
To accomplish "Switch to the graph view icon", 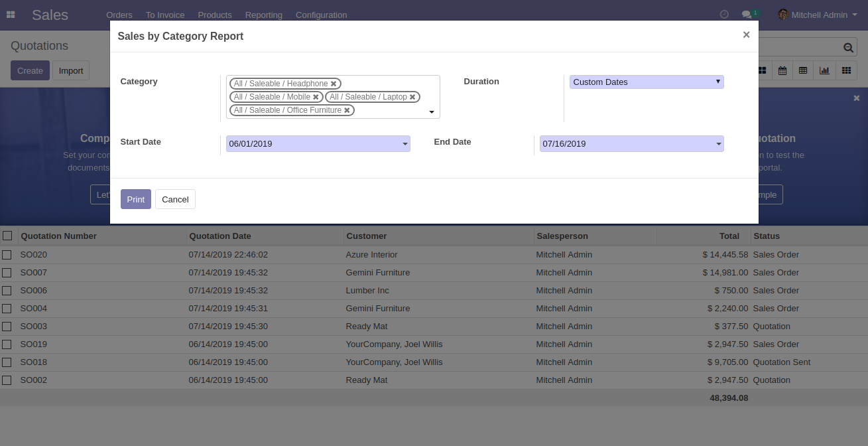I will (824, 70).
